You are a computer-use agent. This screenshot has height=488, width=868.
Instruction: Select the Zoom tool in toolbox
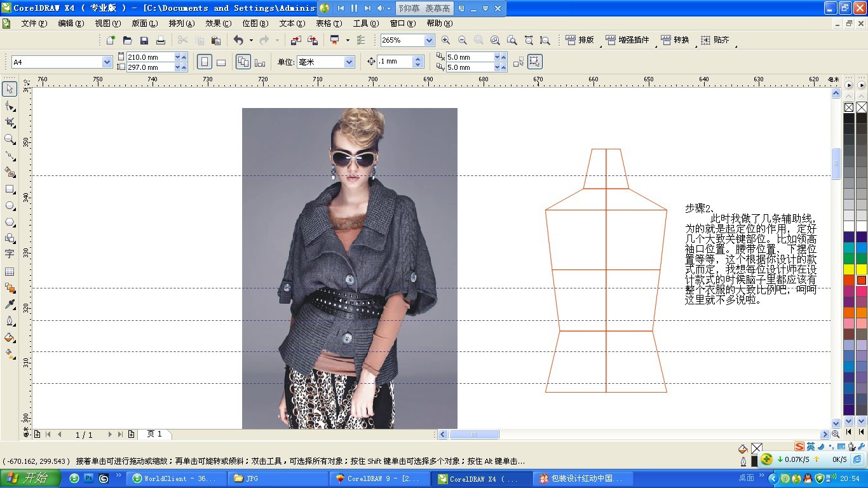click(x=10, y=139)
